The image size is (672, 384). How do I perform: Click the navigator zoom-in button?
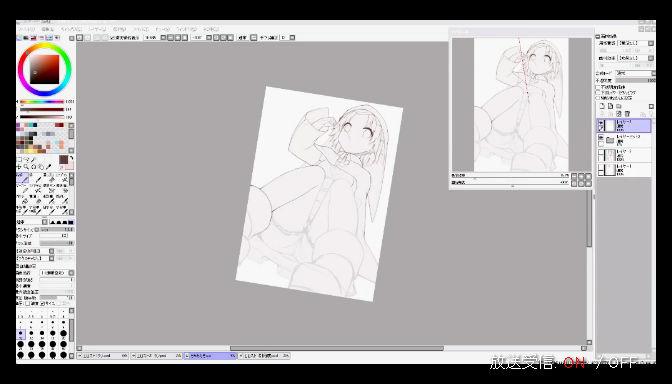[x=582, y=176]
